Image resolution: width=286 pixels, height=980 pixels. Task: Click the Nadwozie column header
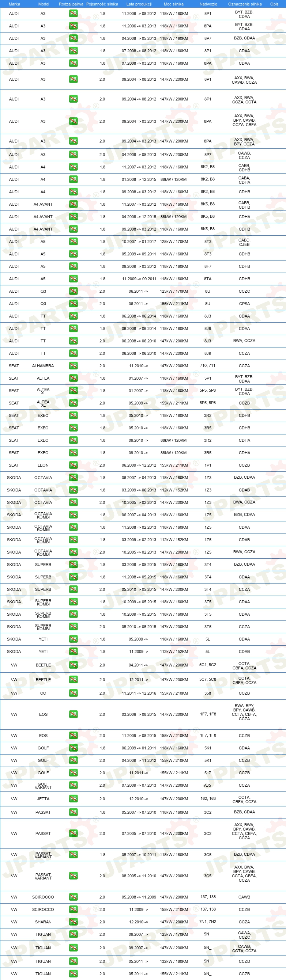click(x=208, y=4)
